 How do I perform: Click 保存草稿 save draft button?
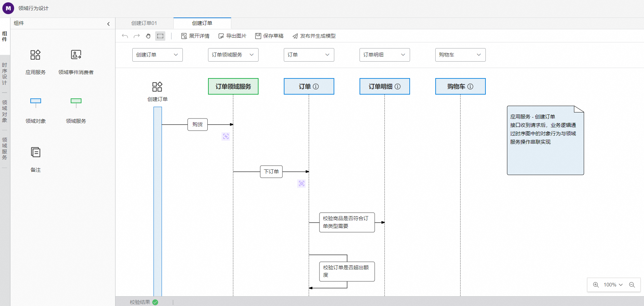click(269, 36)
